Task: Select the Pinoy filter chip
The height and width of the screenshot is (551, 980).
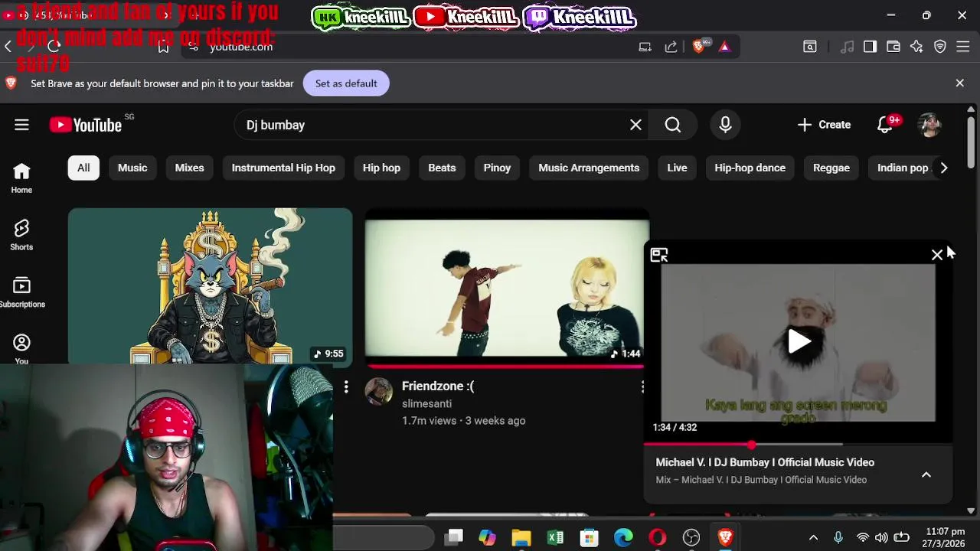Action: (x=497, y=168)
